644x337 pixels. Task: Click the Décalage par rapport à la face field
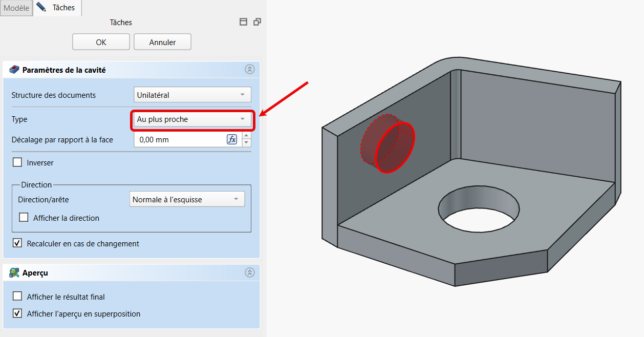point(179,139)
